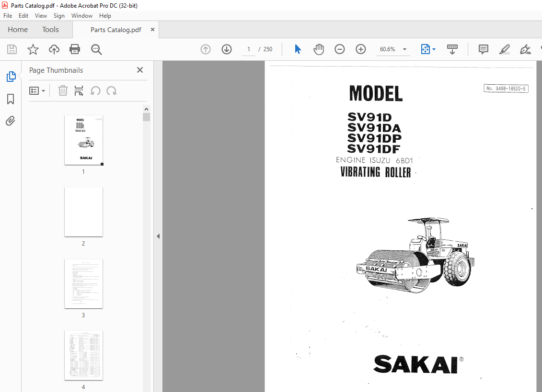Show Page Thumbnails panel icon in sidebar
Image resolution: width=542 pixels, height=392 pixels.
[11, 77]
